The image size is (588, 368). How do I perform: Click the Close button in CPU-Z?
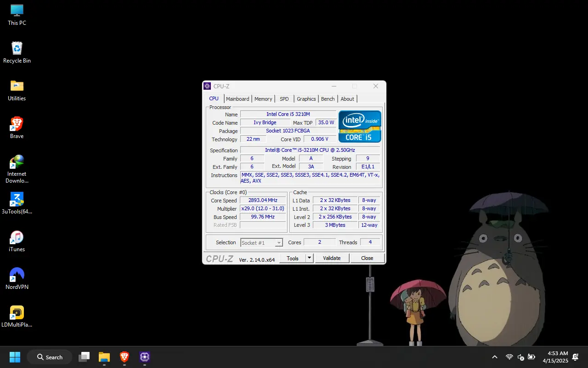[367, 258]
